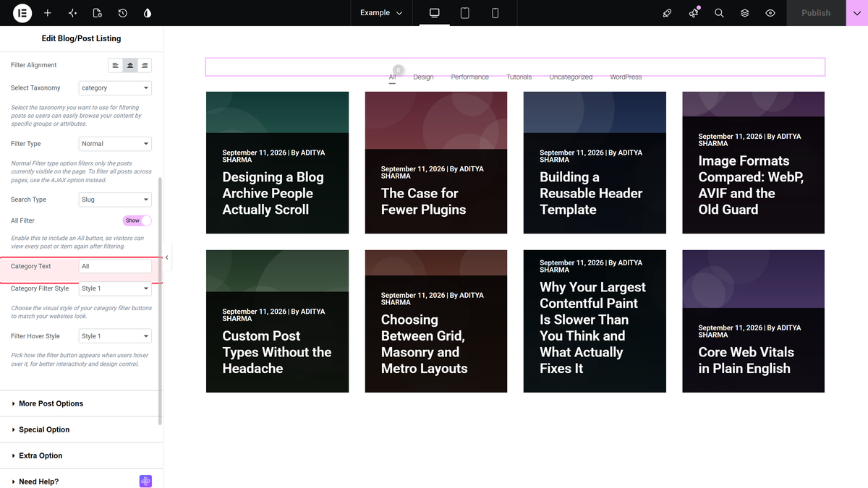Screen dimensions: 868x488
Task: Open the AI sparkle tool
Action: point(72,13)
